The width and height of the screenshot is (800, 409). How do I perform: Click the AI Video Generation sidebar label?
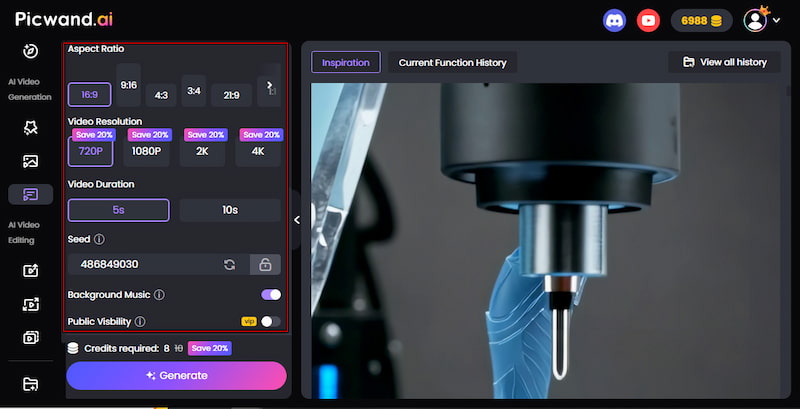coord(30,89)
